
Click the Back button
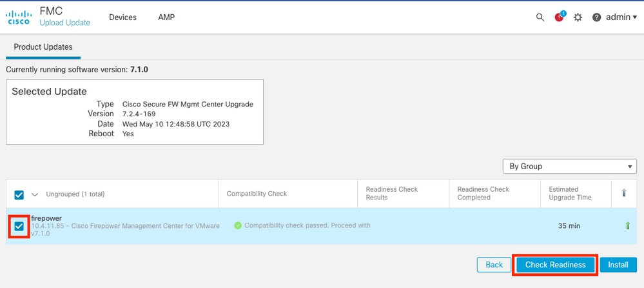pos(494,265)
